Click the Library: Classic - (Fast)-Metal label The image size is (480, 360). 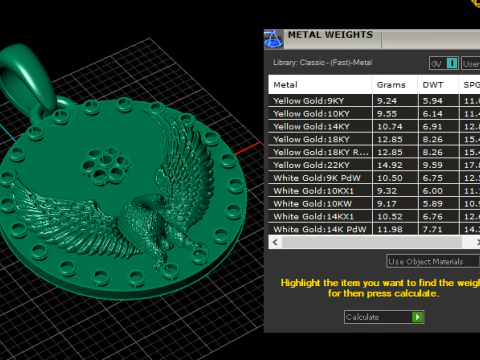tap(322, 62)
